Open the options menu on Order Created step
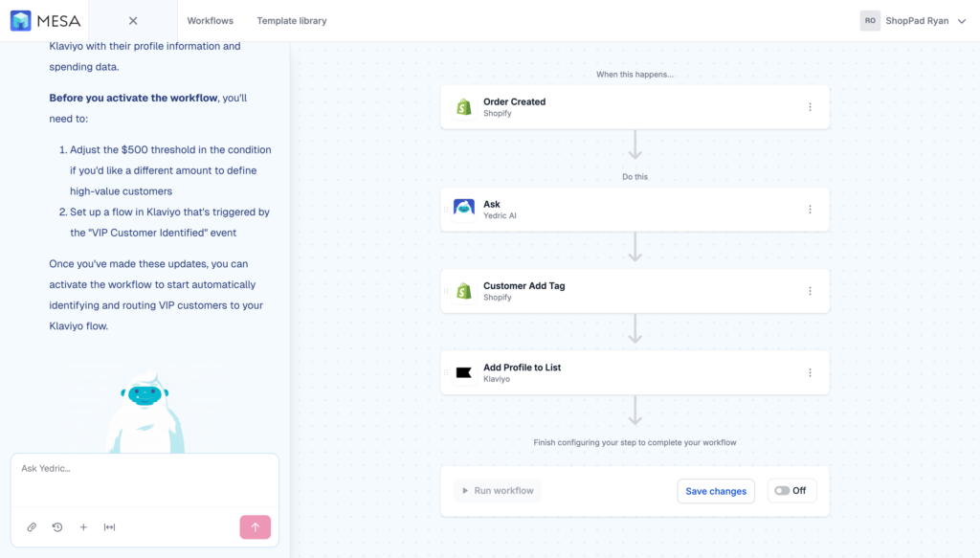The width and height of the screenshot is (980, 558). 810,106
